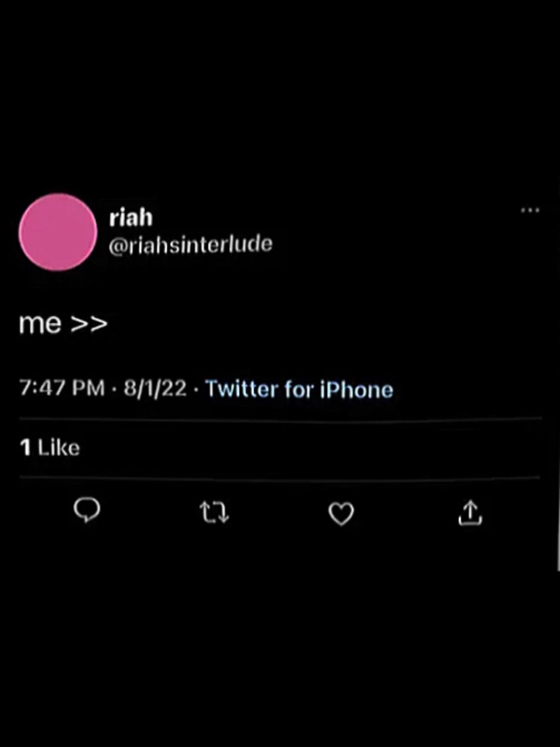View who liked via 1 Like
Screen dimensions: 560x747
[x=50, y=448]
